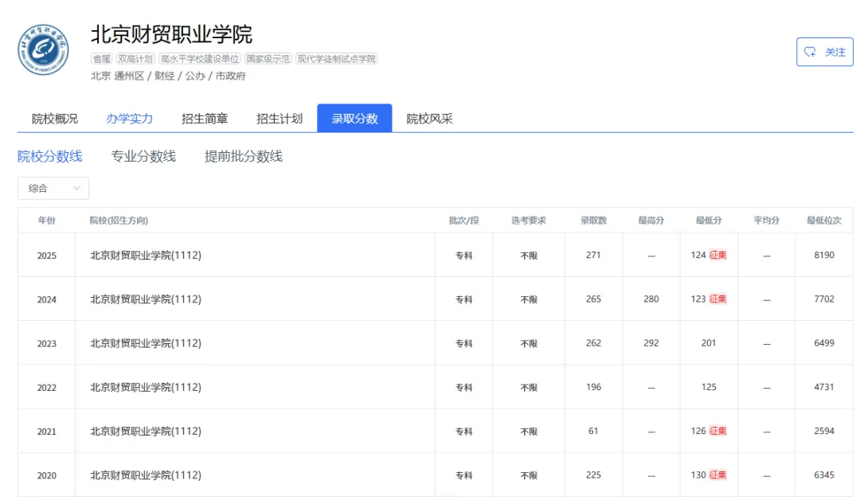Click the college logo emblem
This screenshot has width=860, height=504.
[43, 50]
